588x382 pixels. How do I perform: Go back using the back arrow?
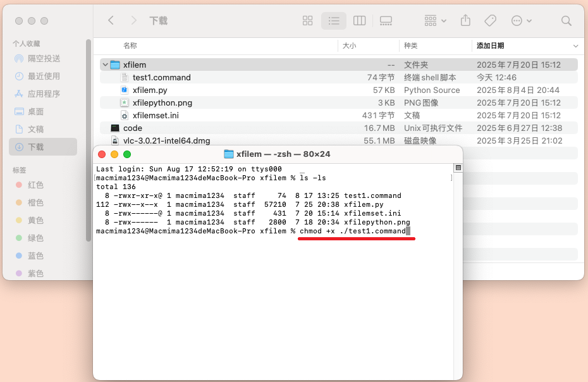point(111,21)
